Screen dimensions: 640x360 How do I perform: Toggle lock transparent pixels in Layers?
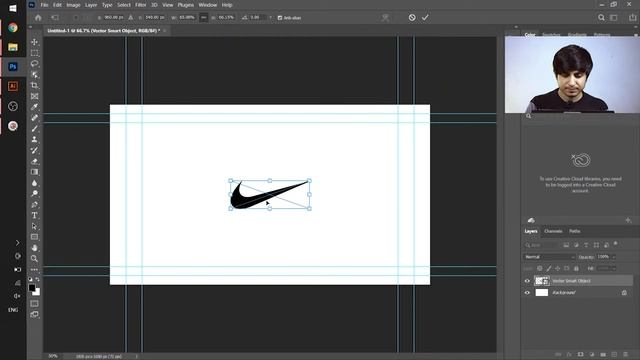540,269
